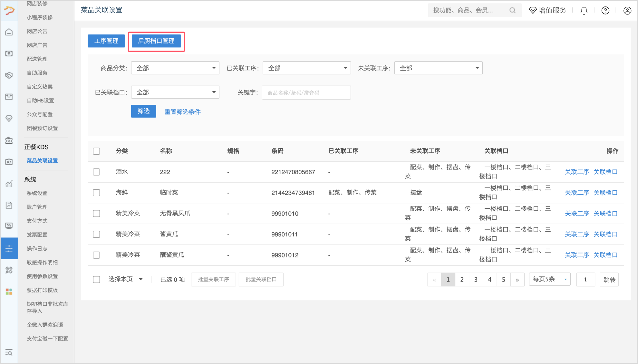Toggle the 选择本页 checkbox
Screen dimensions: 638x364
[96, 280]
